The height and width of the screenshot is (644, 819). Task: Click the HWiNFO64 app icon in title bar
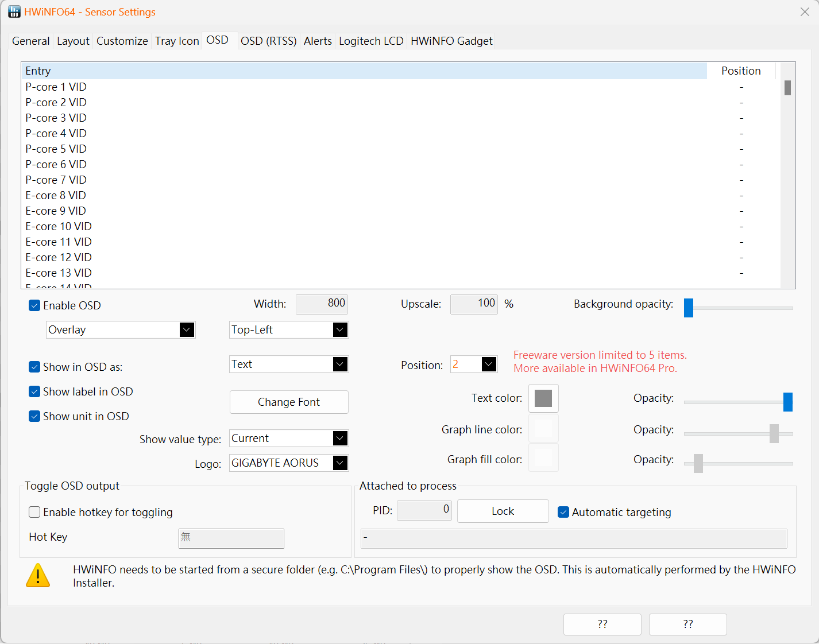(x=14, y=12)
